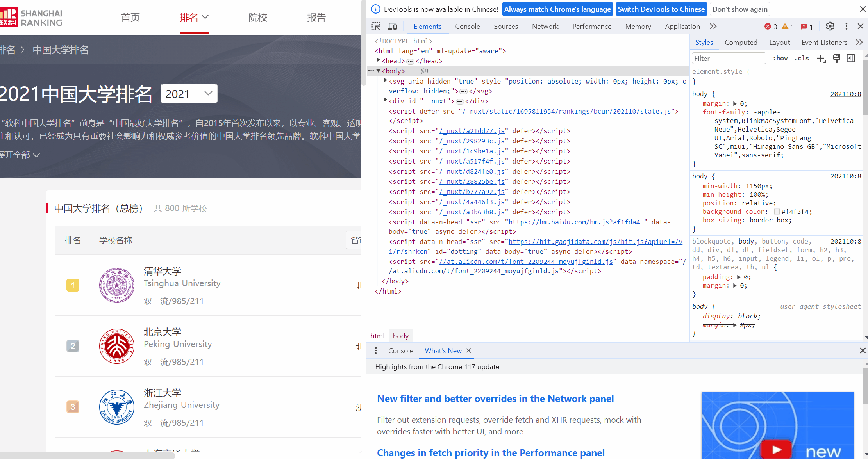The image size is (868, 459).
Task: Toggle device toolbar emulation icon
Action: (392, 26)
